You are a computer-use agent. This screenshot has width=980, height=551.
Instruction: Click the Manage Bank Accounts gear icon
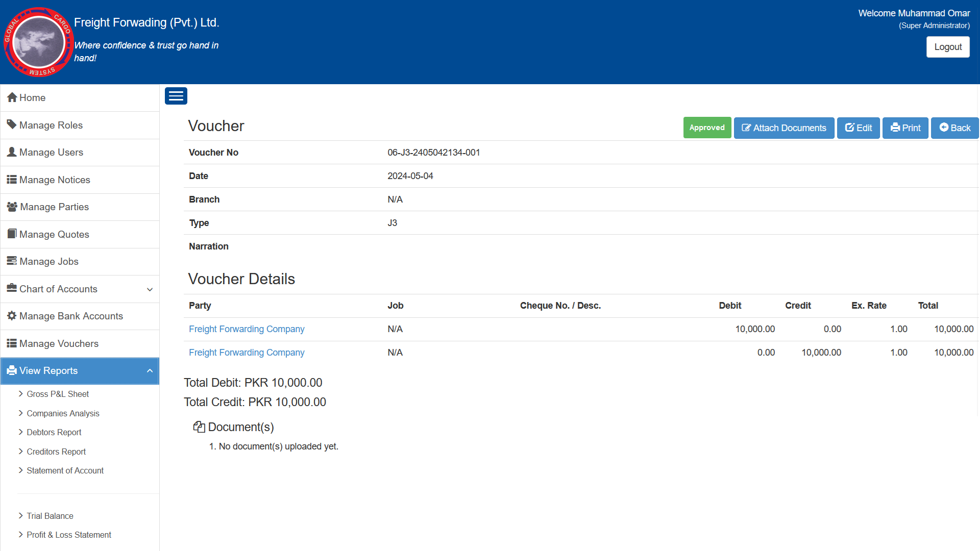pos(12,316)
